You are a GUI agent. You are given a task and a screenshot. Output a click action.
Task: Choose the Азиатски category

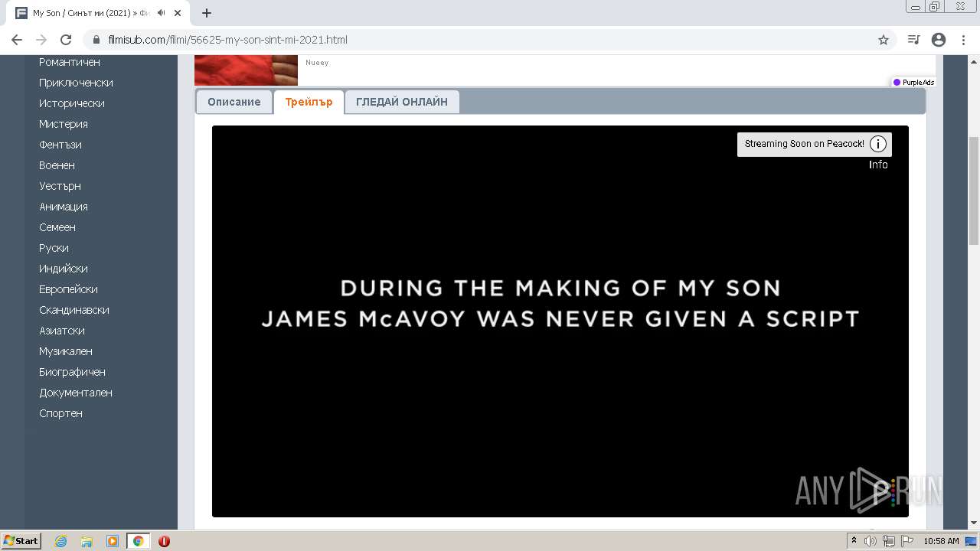[62, 331]
